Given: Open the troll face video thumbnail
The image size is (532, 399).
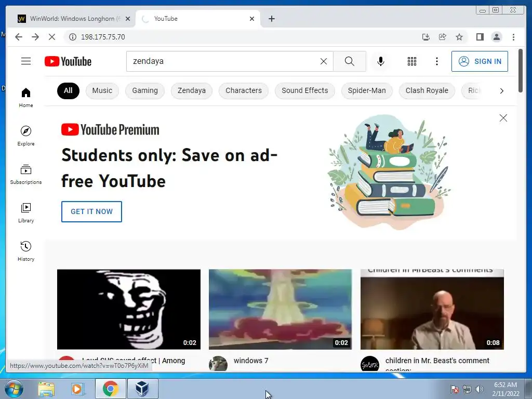Looking at the screenshot, I should (x=129, y=309).
